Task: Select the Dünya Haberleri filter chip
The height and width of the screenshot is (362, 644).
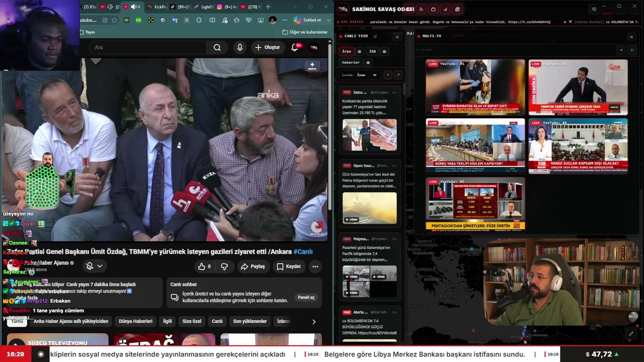Action: point(135,321)
